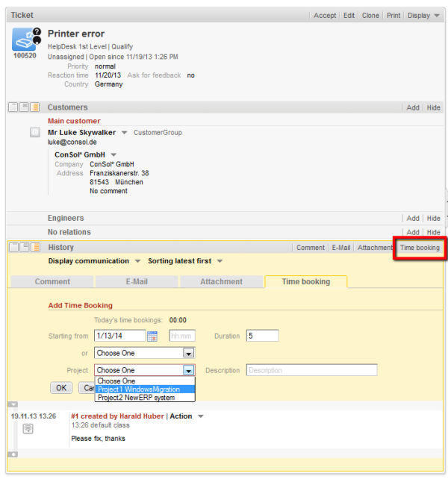Screen dimensions: 448x479
Task: Set Customers section to minimal view icon
Action: 13,107
